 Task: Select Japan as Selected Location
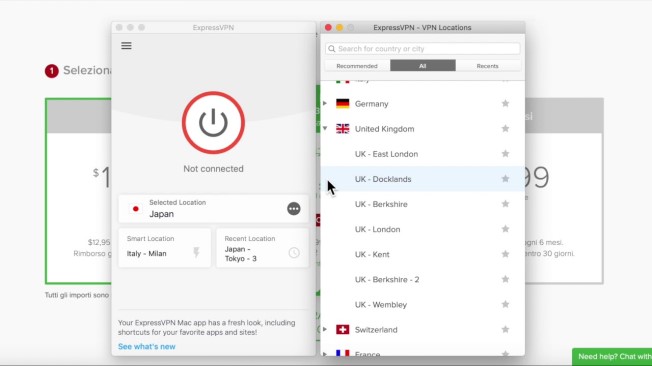pyautogui.click(x=213, y=208)
